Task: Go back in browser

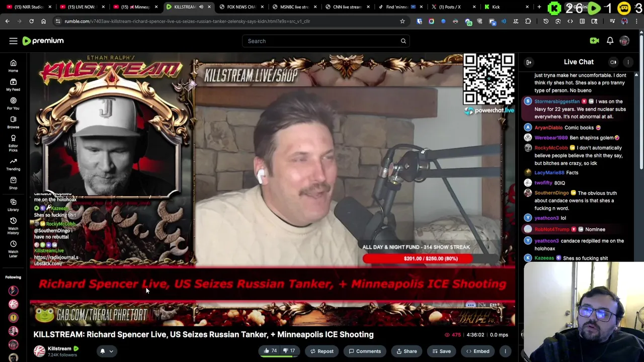Action: 7,21
